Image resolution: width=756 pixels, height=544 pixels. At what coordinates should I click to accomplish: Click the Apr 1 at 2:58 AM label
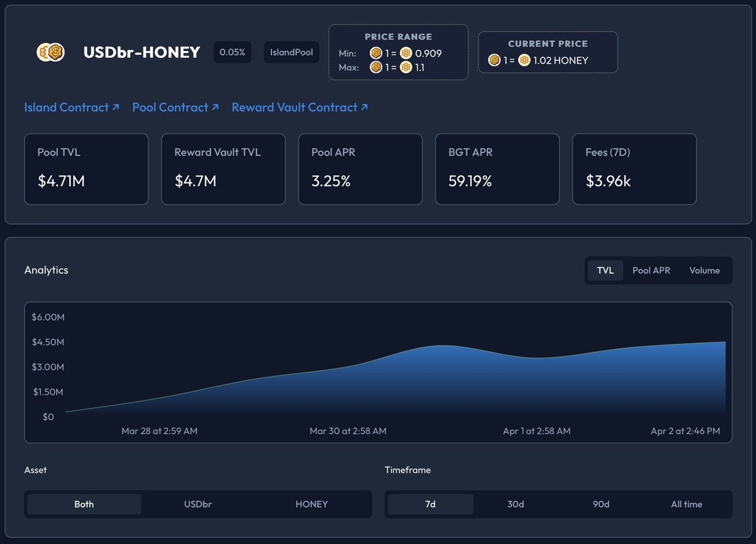pos(537,431)
